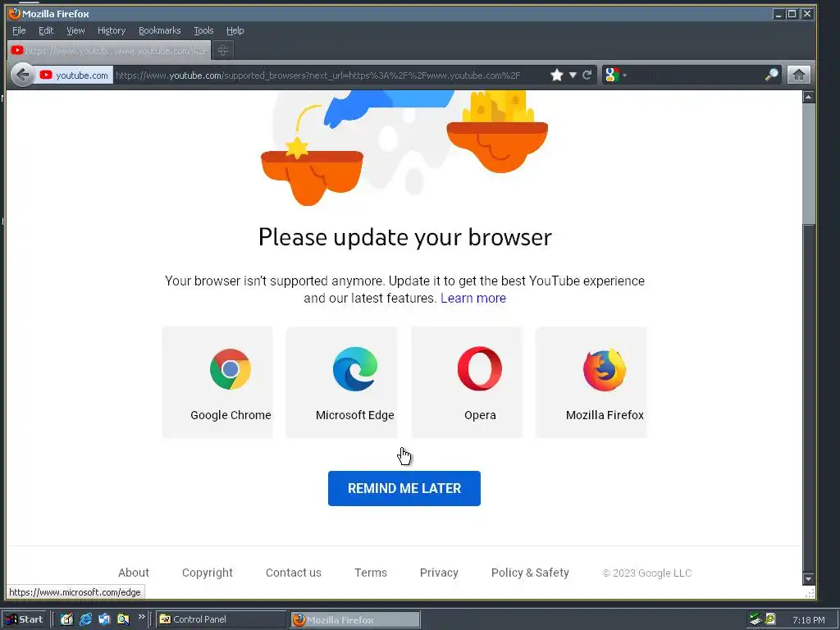Open the History menu
This screenshot has width=840, height=630.
(x=112, y=30)
